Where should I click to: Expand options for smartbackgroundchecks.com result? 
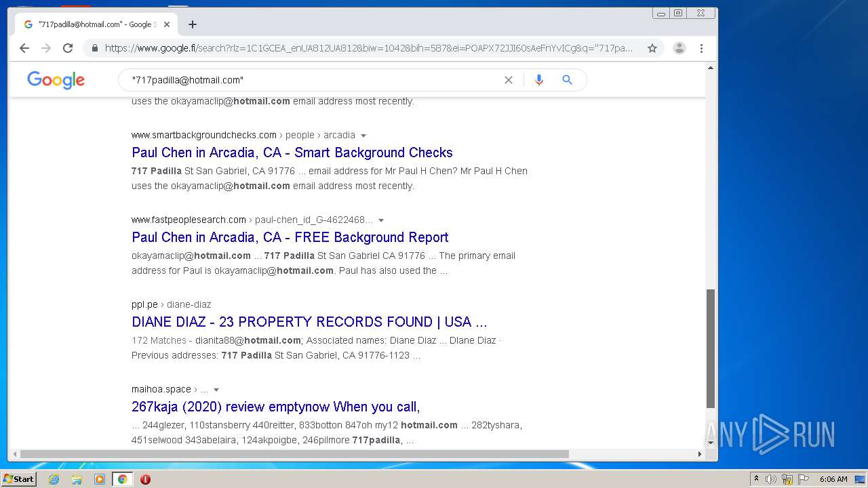pos(363,136)
